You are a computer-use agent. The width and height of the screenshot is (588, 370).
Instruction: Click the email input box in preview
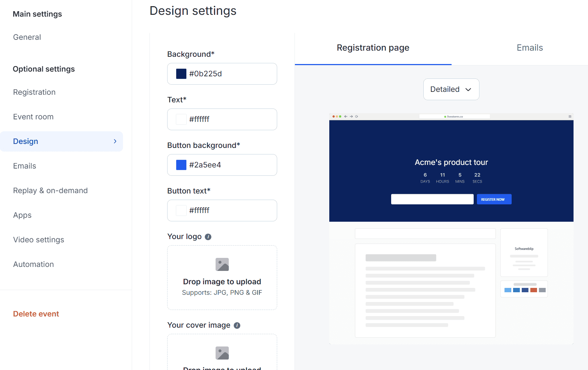click(432, 199)
